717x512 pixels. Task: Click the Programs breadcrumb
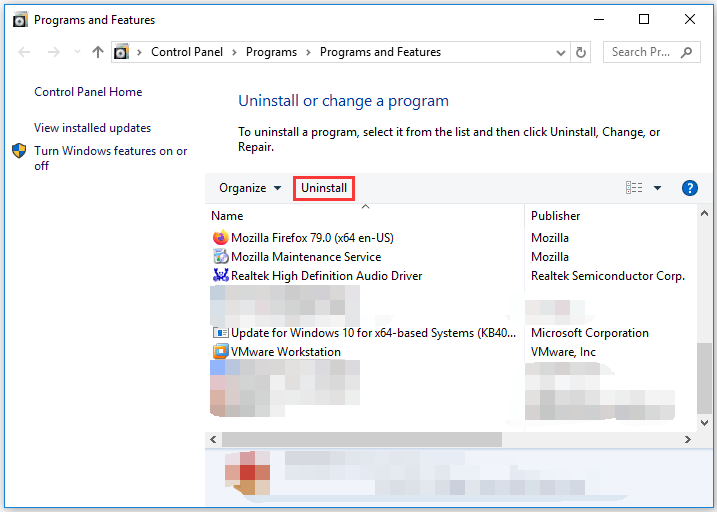(x=272, y=52)
